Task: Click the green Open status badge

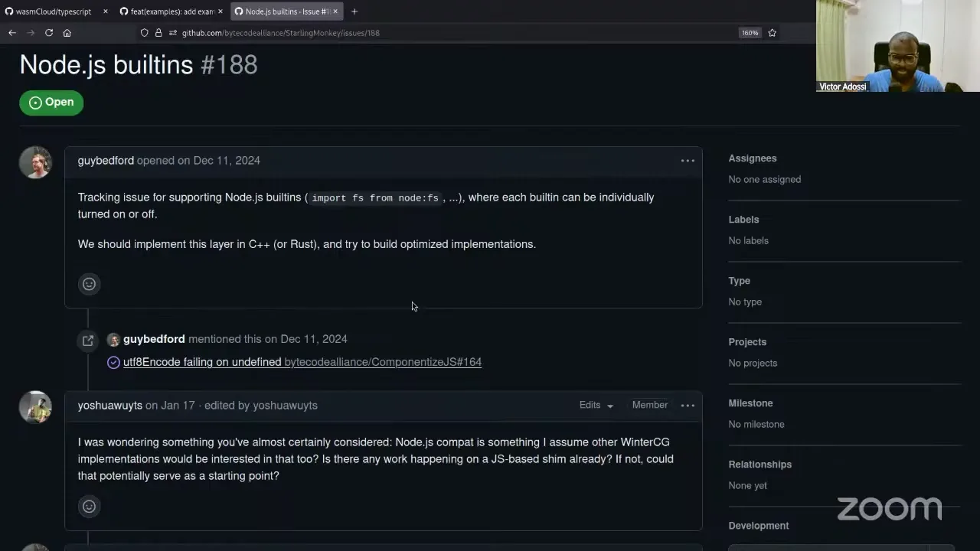Action: coord(51,103)
